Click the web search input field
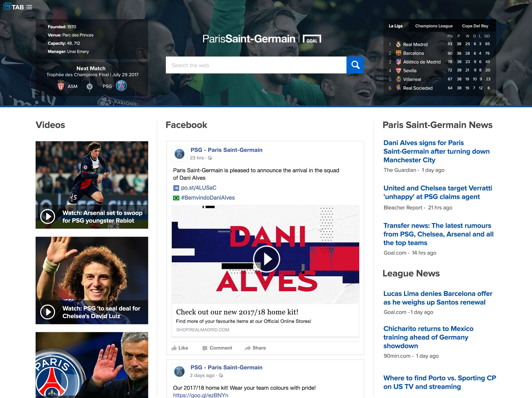The width and height of the screenshot is (532, 398). [255, 65]
